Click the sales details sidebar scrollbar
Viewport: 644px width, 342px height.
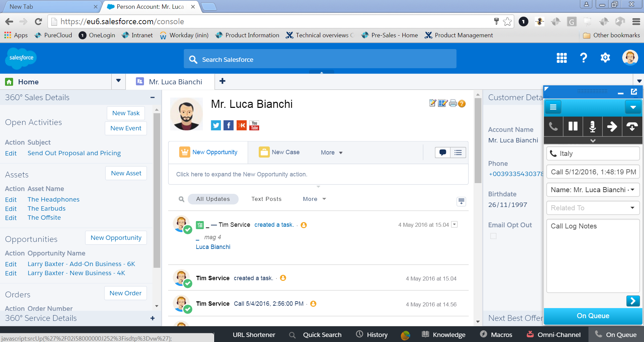click(x=157, y=190)
